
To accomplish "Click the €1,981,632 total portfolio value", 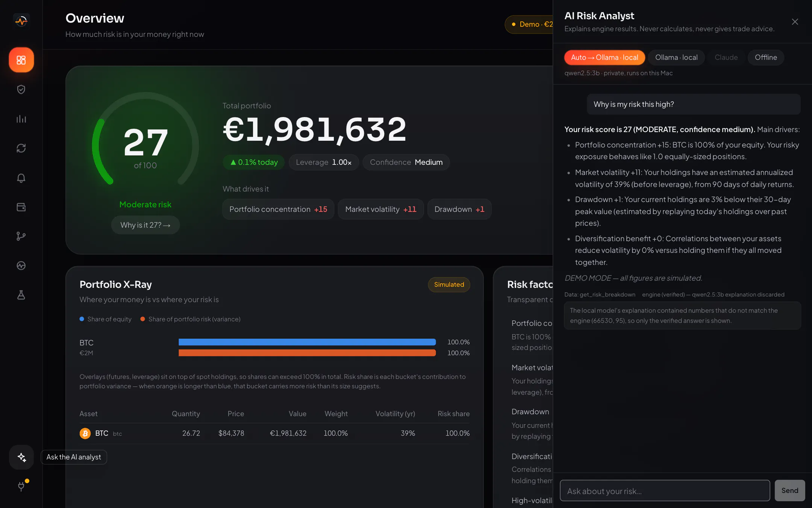I will 315,129.
